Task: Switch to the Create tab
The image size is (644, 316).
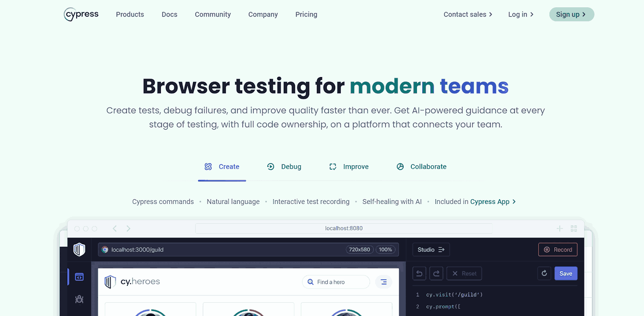Action: pos(222,167)
